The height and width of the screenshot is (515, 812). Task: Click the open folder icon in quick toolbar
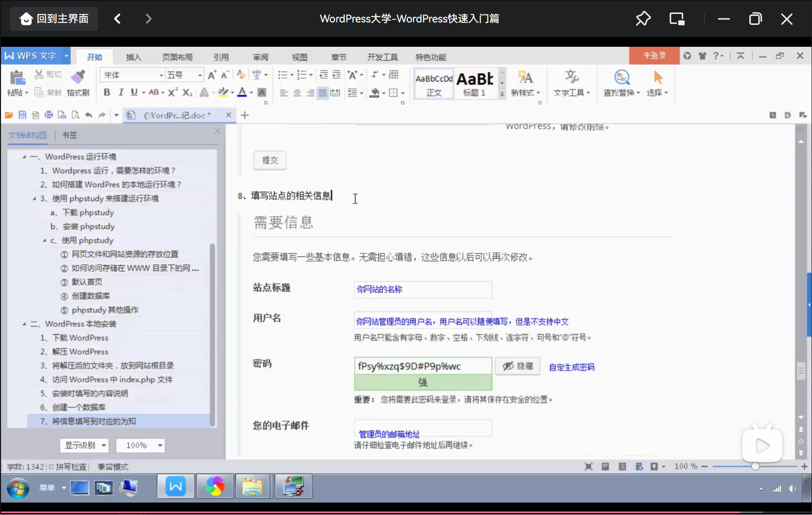9,115
